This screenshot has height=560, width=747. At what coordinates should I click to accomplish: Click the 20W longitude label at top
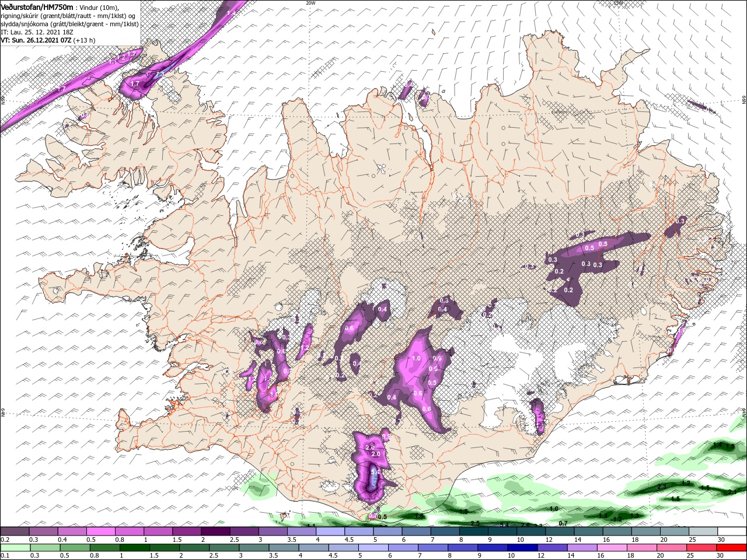[310, 3]
